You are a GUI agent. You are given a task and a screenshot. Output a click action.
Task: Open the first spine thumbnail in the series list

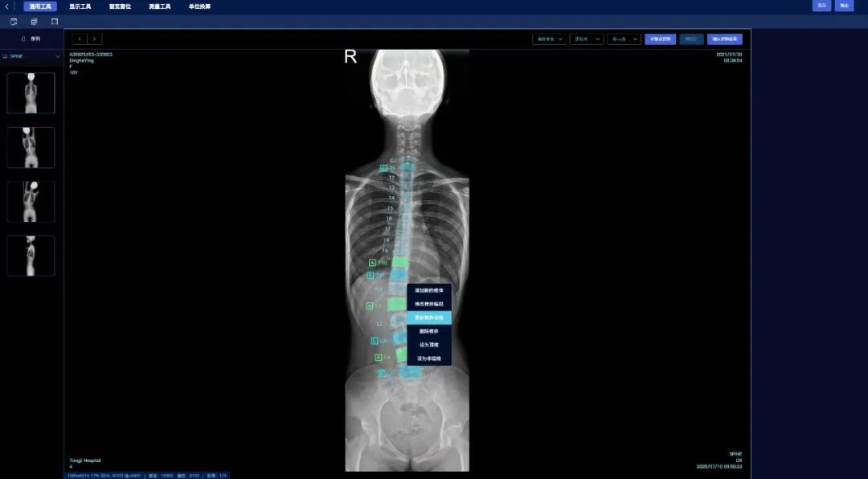coord(31,93)
